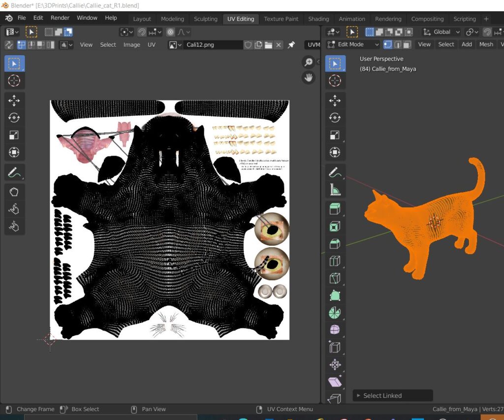Switch to the Texture Paint workspace tab

point(281,19)
